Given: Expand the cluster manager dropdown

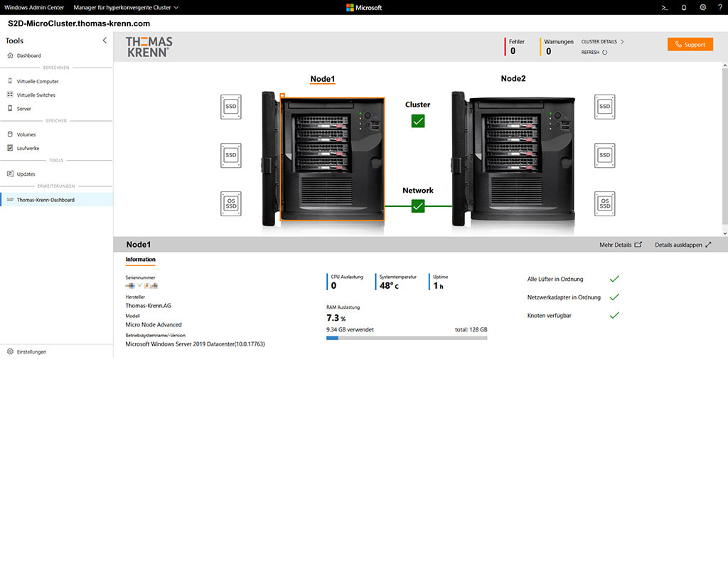Looking at the screenshot, I should click(126, 7).
